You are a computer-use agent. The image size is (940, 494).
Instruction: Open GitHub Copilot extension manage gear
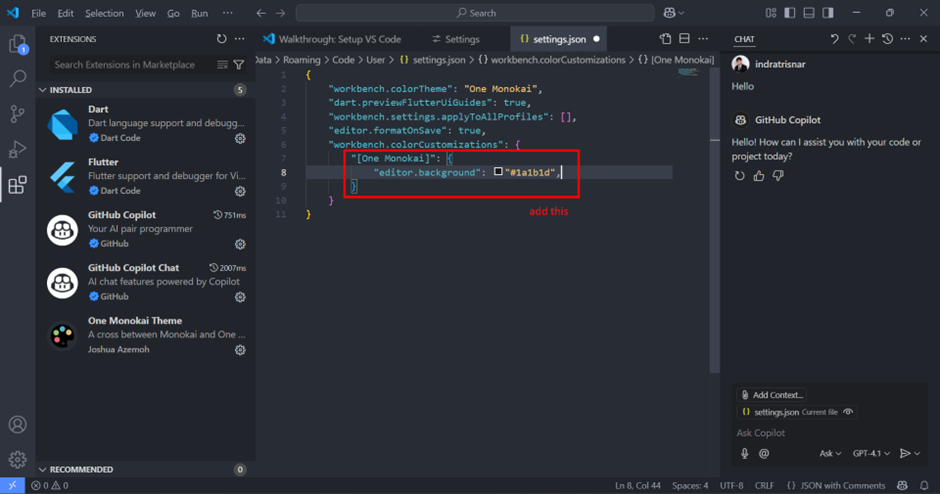240,244
